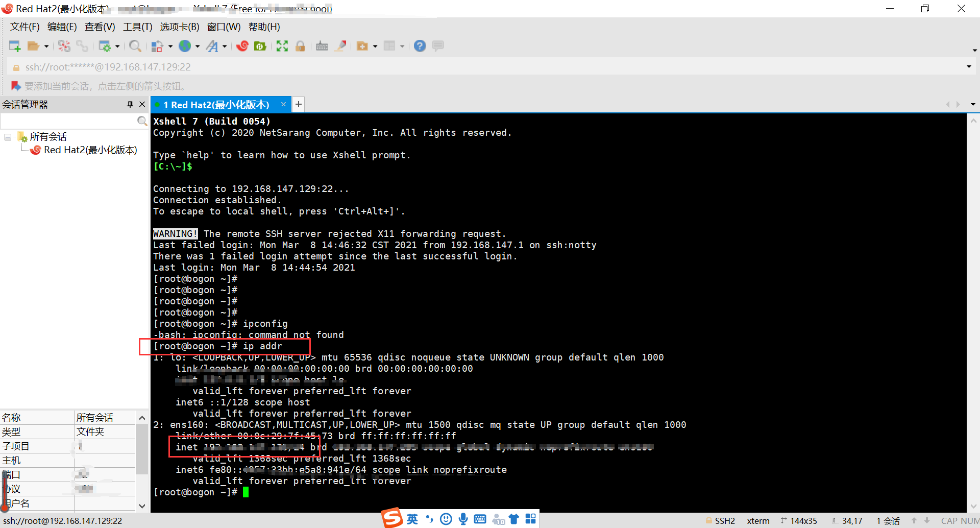Open the on-screen keyboard icon
Viewport: 980px width, 528px height.
click(x=322, y=46)
